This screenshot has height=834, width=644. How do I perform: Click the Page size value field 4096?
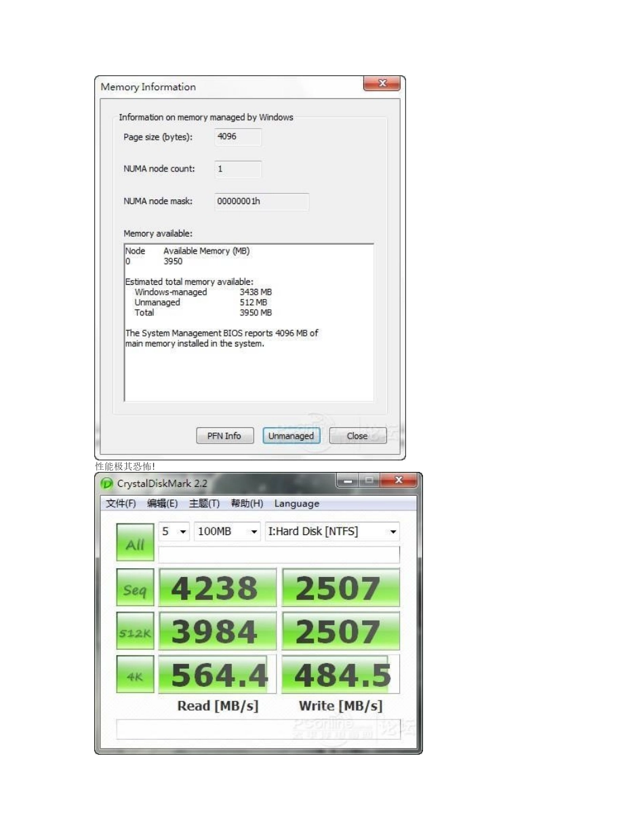[x=238, y=137]
